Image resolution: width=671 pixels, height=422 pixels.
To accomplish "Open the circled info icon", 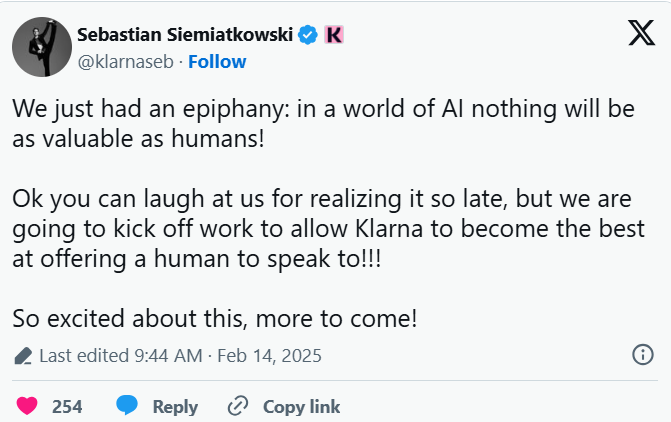I will [644, 354].
